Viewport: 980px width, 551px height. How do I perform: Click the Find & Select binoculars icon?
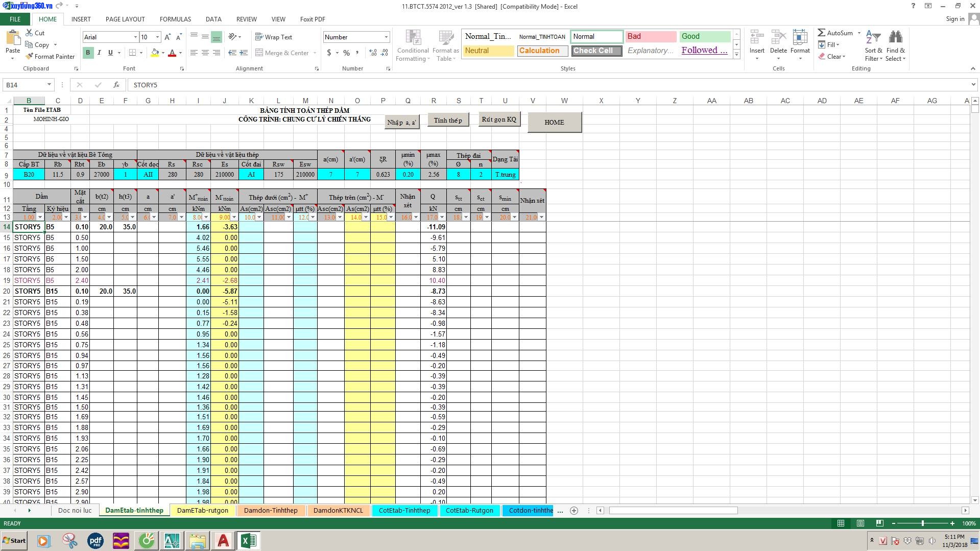(895, 37)
